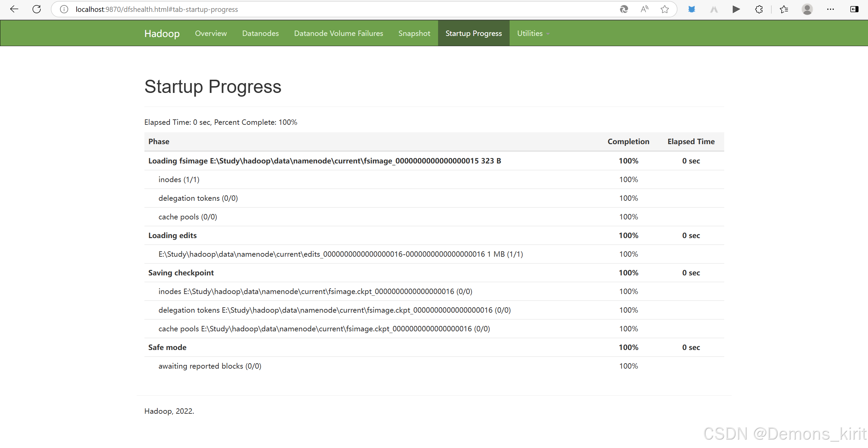868x448 pixels.
Task: Open the extensions puzzle icon
Action: pos(759,9)
